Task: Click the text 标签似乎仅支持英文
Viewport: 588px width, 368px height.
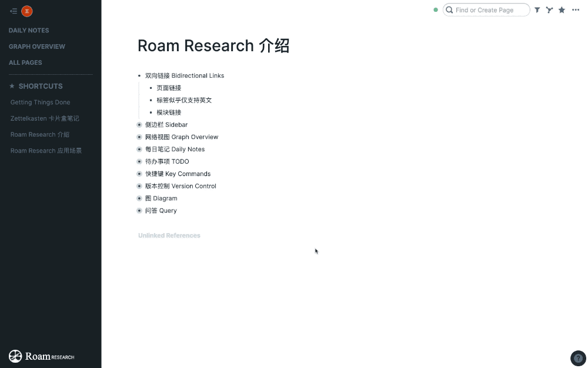Action: click(184, 100)
